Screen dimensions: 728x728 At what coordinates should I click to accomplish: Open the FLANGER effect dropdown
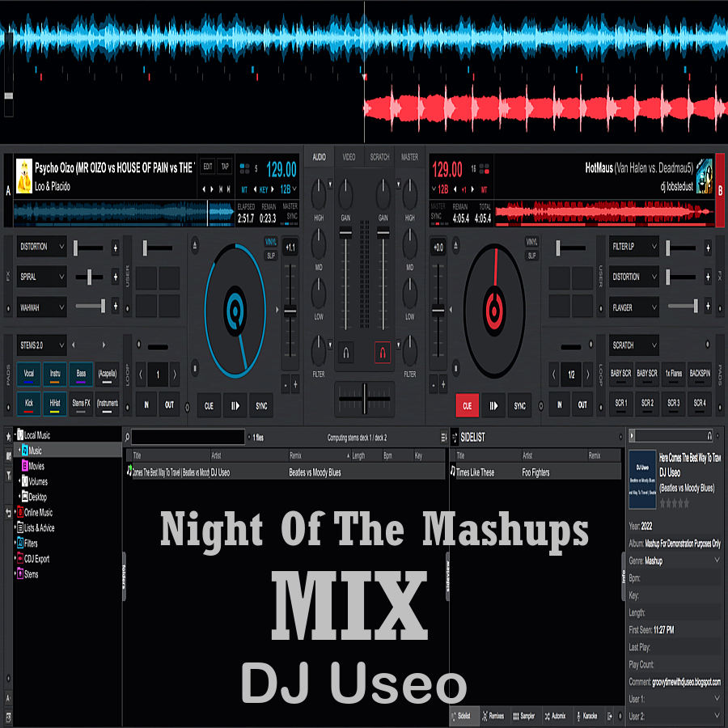tap(634, 307)
